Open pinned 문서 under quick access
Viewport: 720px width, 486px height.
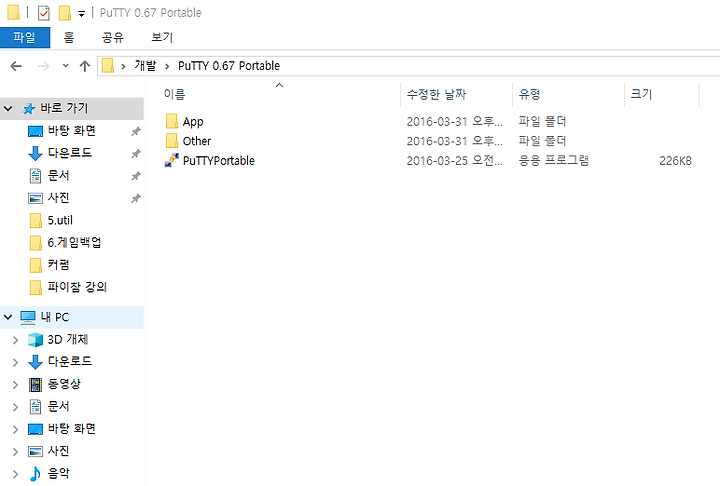pyautogui.click(x=58, y=175)
